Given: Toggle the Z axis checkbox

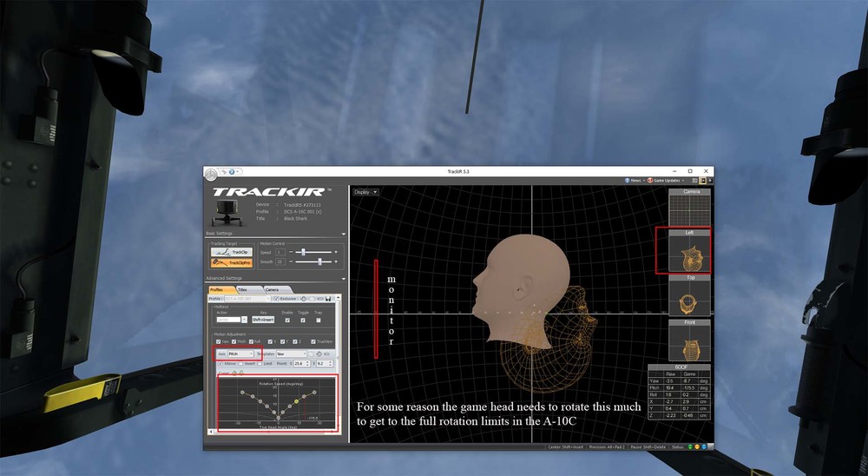Looking at the screenshot, I should [294, 341].
